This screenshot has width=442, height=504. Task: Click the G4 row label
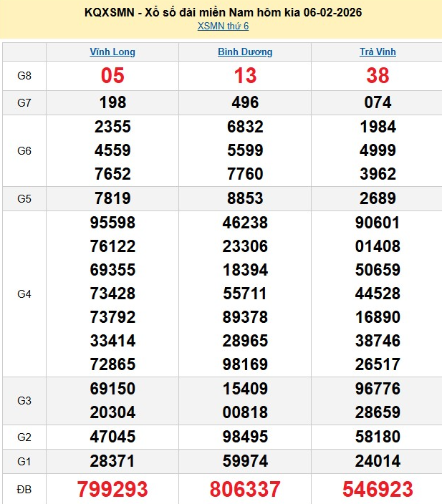pyautogui.click(x=24, y=294)
